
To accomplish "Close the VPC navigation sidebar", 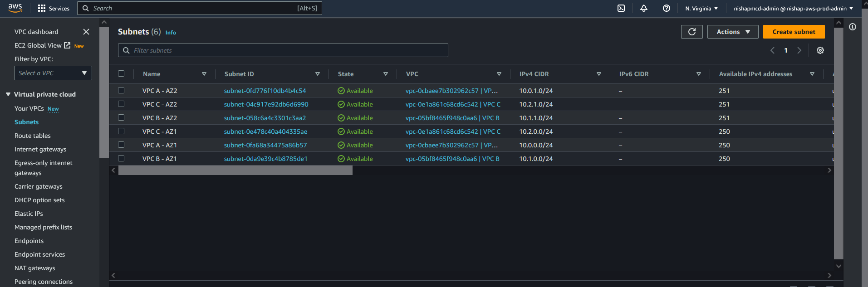I will tap(86, 32).
